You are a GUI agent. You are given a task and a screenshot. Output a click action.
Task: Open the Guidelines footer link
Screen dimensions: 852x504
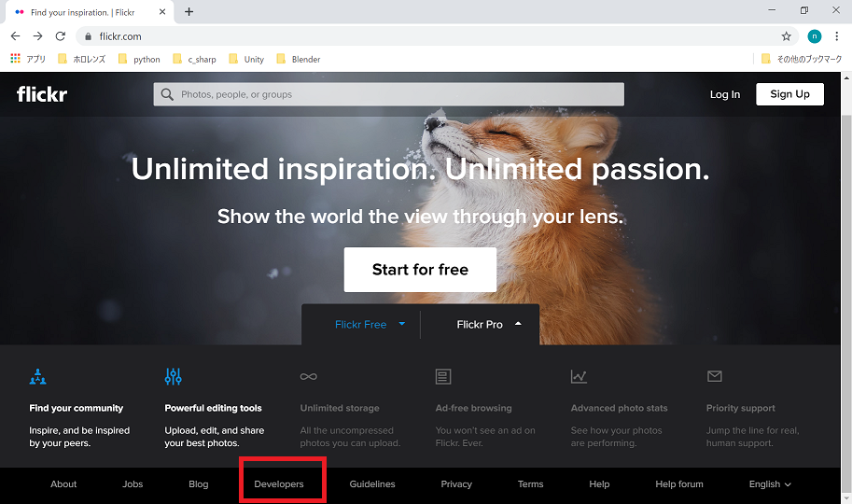(x=372, y=483)
